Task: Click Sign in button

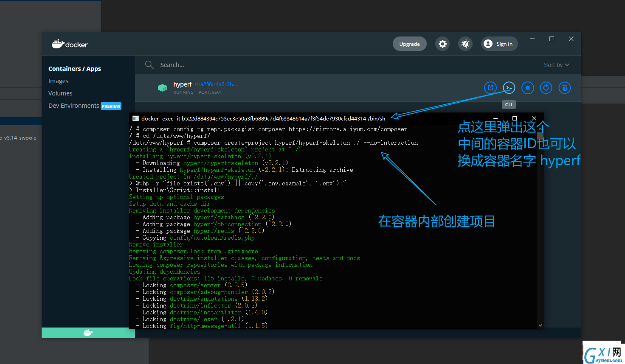Action: [499, 44]
